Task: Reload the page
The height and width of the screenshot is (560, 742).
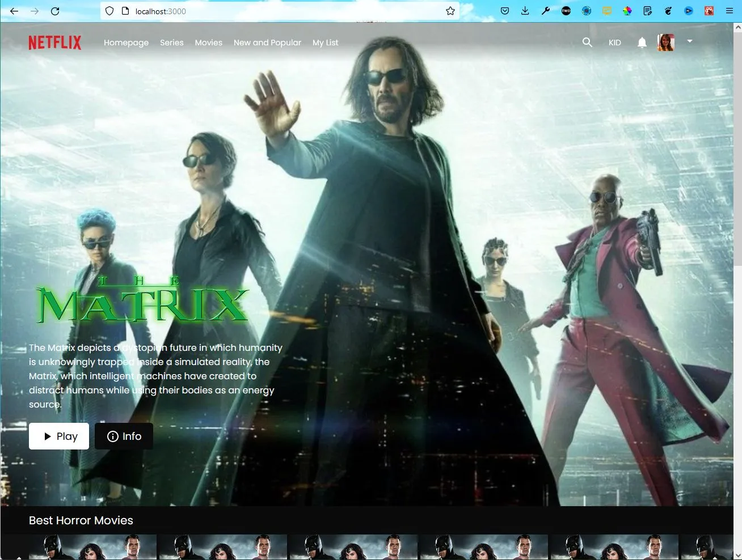Action: [55, 11]
